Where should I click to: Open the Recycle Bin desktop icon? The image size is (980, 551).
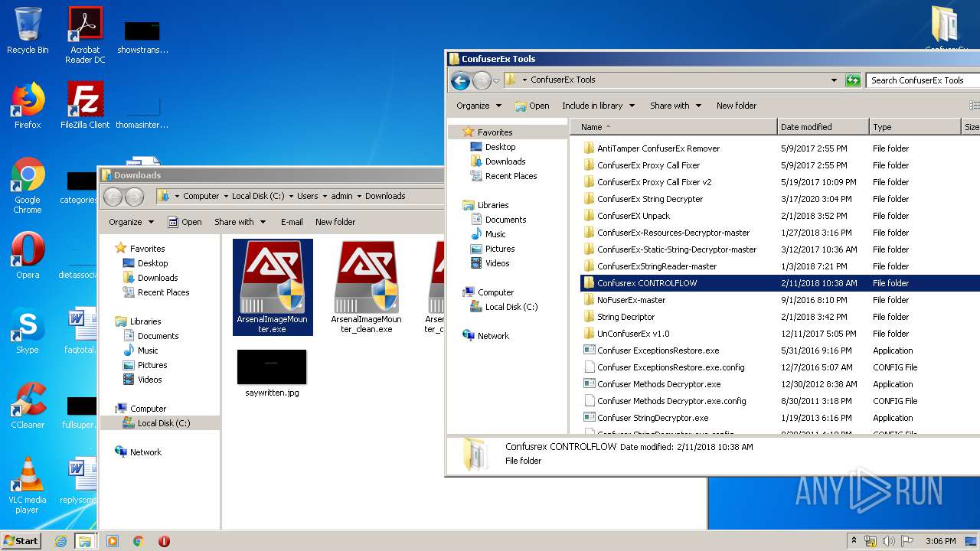click(28, 31)
